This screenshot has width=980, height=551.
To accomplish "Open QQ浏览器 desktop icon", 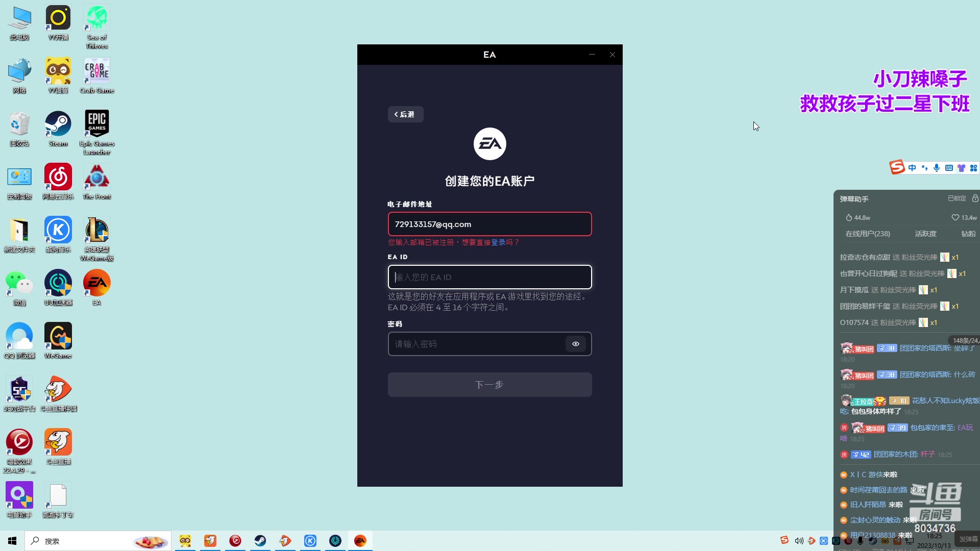I will pos(19,341).
